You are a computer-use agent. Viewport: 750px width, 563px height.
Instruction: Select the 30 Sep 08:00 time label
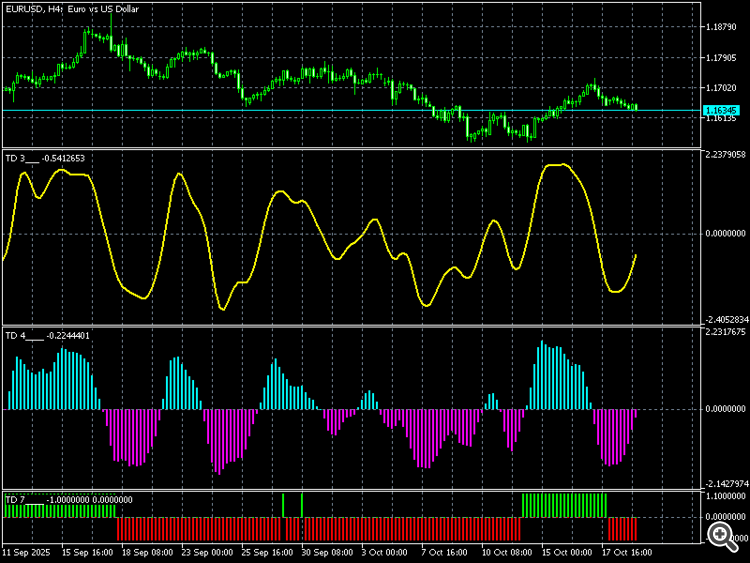click(327, 552)
